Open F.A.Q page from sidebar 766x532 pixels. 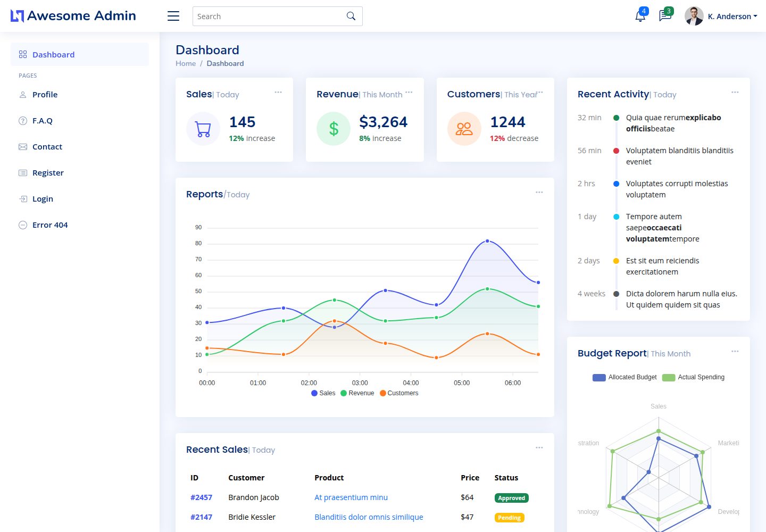(80, 121)
